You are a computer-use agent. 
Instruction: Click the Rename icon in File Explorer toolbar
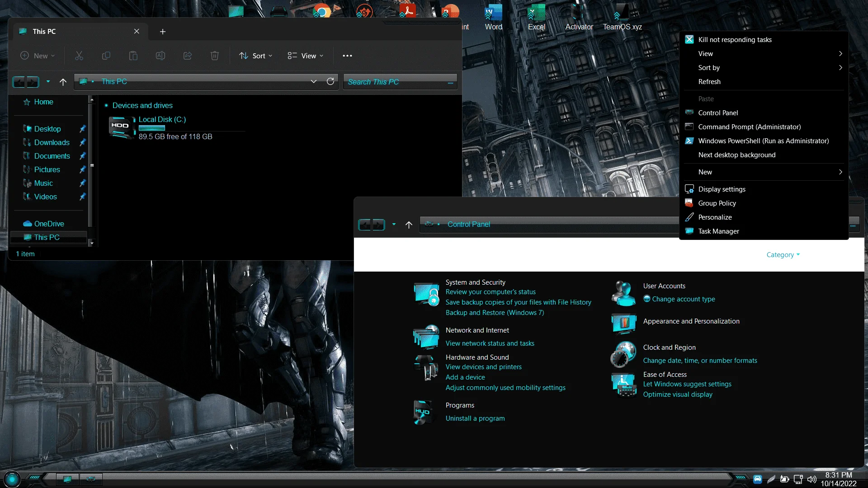tap(160, 56)
